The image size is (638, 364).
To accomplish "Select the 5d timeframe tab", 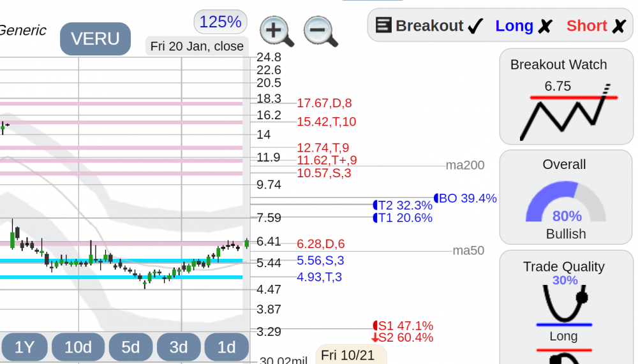I will tap(131, 347).
